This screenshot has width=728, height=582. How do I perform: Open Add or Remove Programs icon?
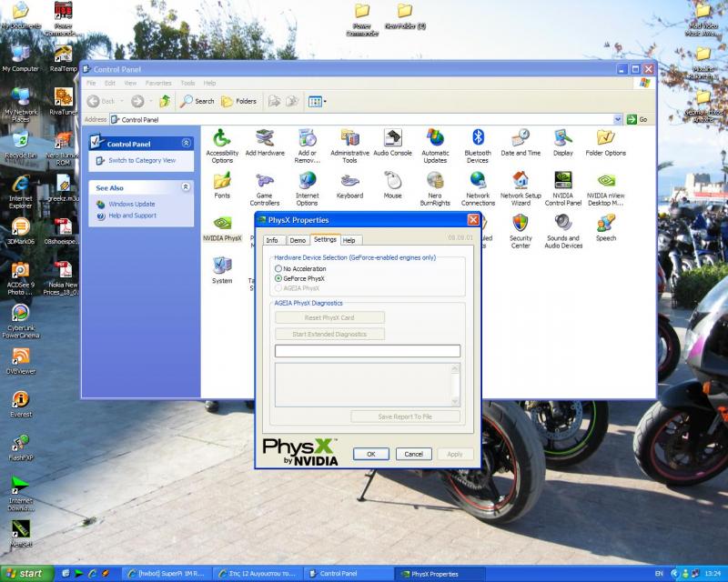coord(307,145)
